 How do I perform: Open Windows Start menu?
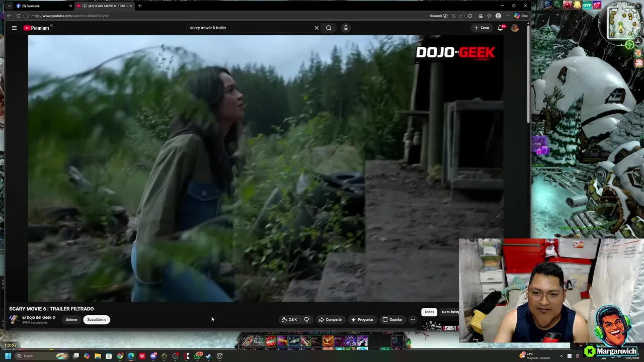tap(8, 356)
